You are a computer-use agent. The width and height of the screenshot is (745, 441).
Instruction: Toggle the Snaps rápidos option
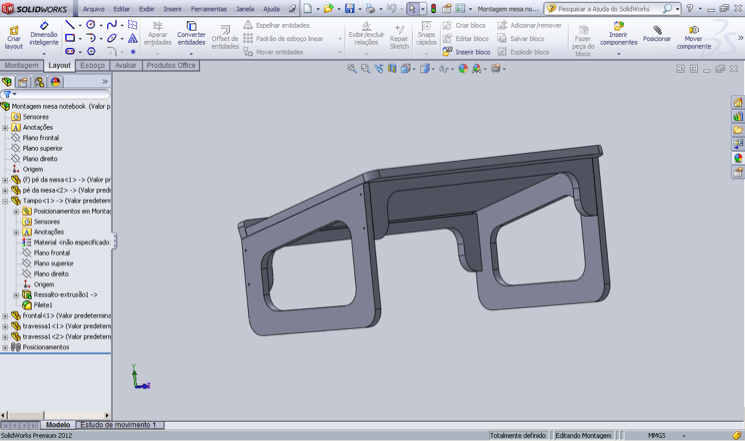pyautogui.click(x=426, y=34)
